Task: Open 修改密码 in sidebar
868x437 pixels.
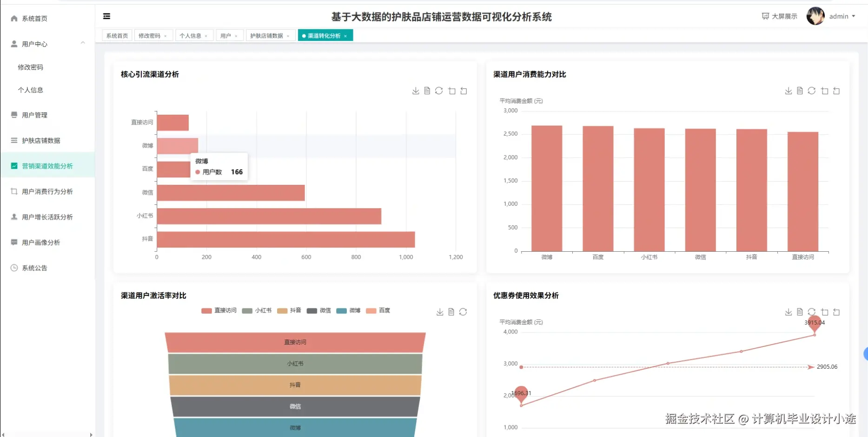Action: point(47,67)
